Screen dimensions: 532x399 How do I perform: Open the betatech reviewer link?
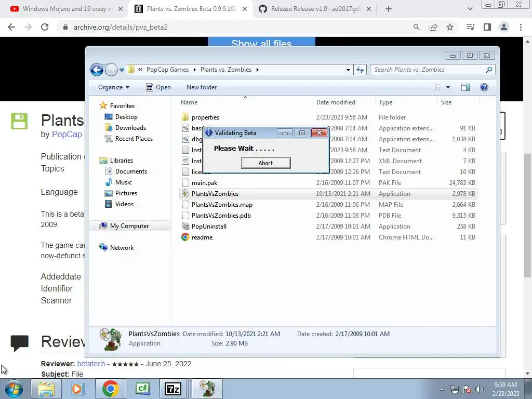(x=91, y=364)
